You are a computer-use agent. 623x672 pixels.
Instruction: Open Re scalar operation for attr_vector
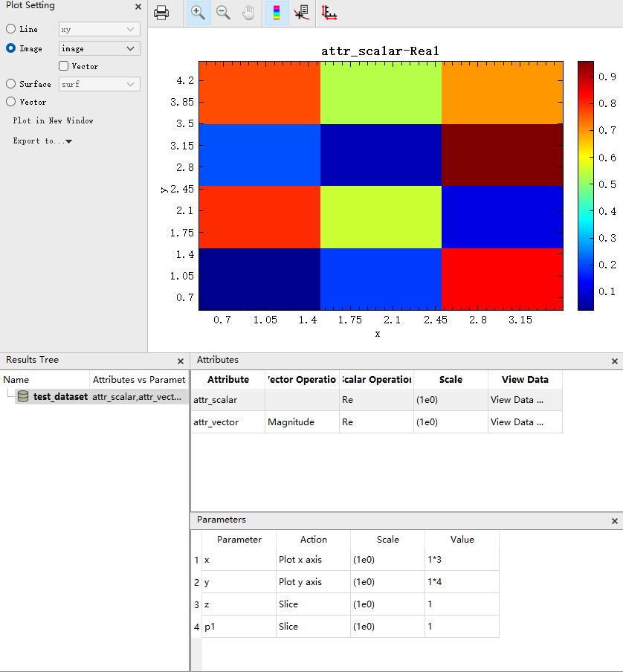[376, 422]
